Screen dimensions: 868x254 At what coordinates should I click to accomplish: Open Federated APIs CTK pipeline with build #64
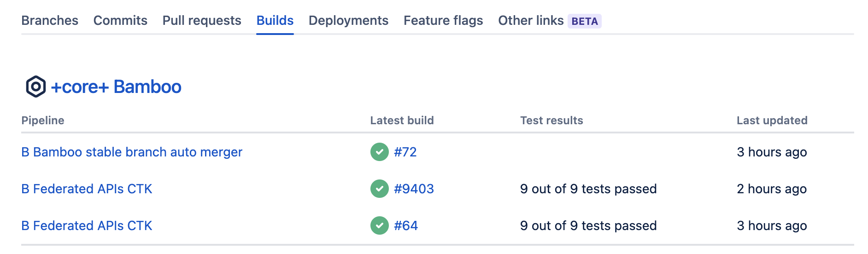[87, 225]
